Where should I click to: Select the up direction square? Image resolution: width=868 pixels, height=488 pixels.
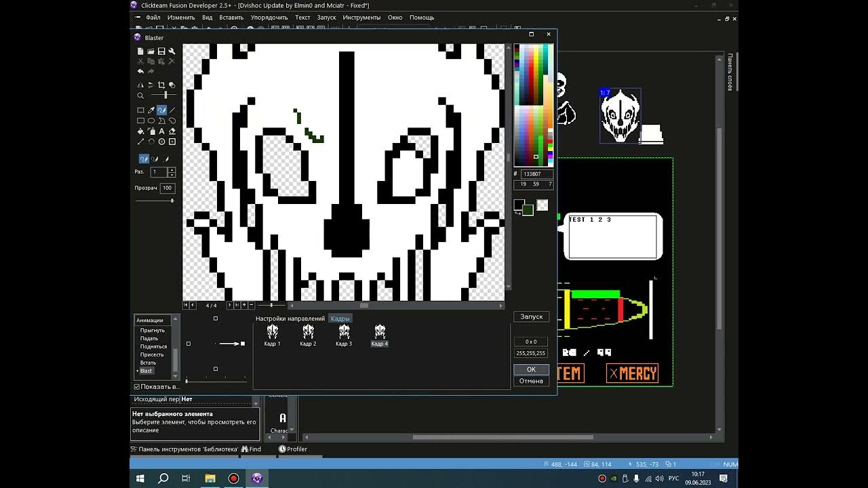216,319
